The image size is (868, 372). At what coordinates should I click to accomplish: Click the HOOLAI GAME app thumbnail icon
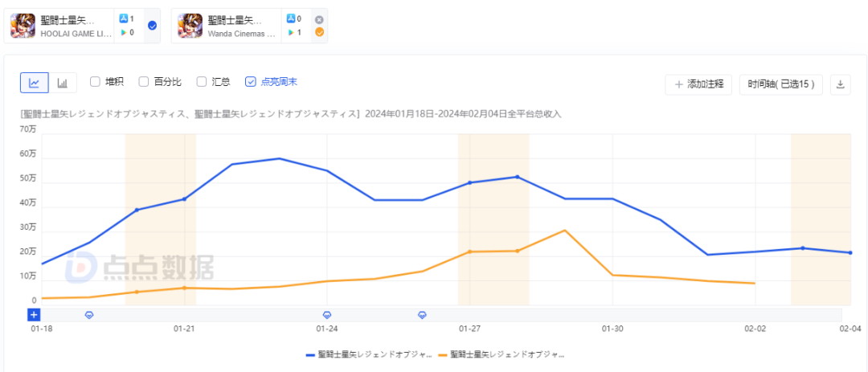point(23,26)
